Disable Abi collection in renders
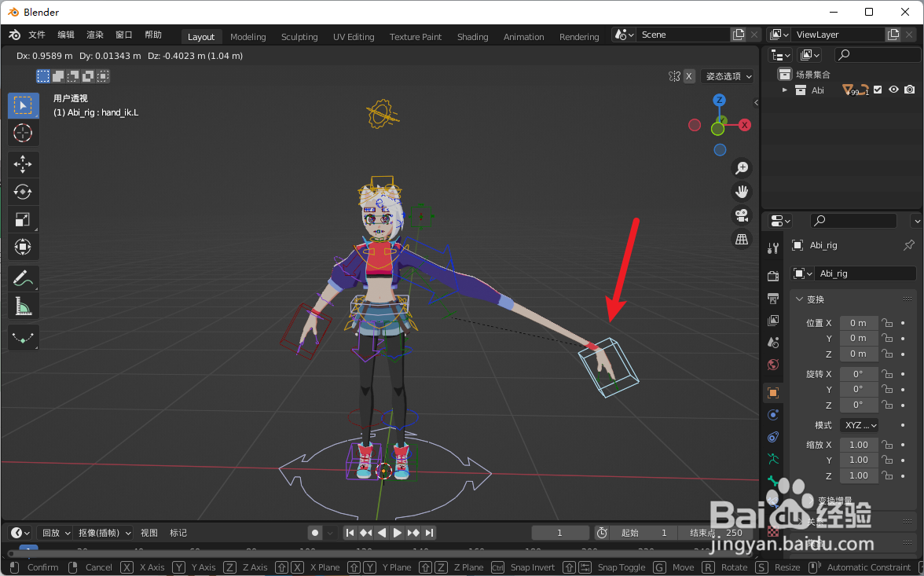The image size is (924, 576). point(910,90)
